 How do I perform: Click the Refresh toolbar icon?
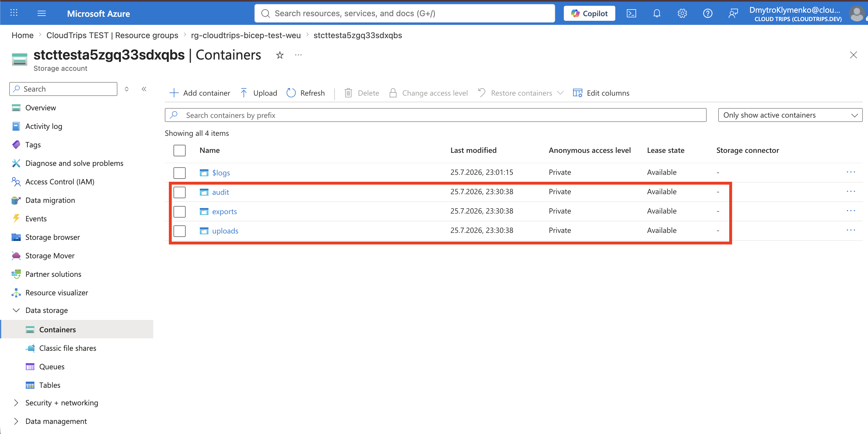291,93
